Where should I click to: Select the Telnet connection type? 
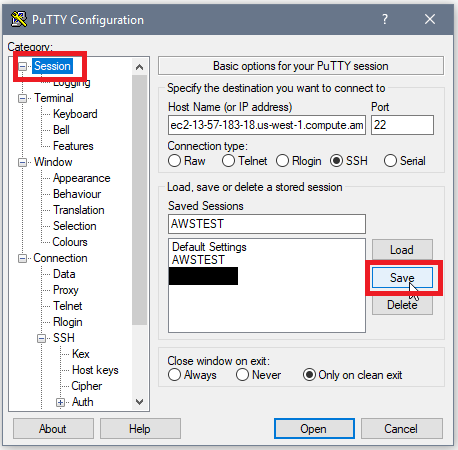pos(245,161)
